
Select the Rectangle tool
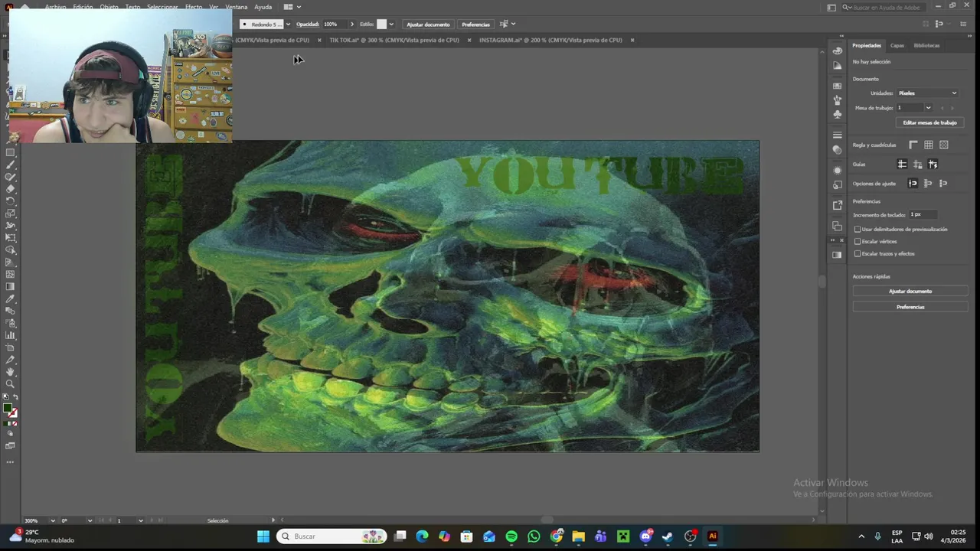[10, 152]
